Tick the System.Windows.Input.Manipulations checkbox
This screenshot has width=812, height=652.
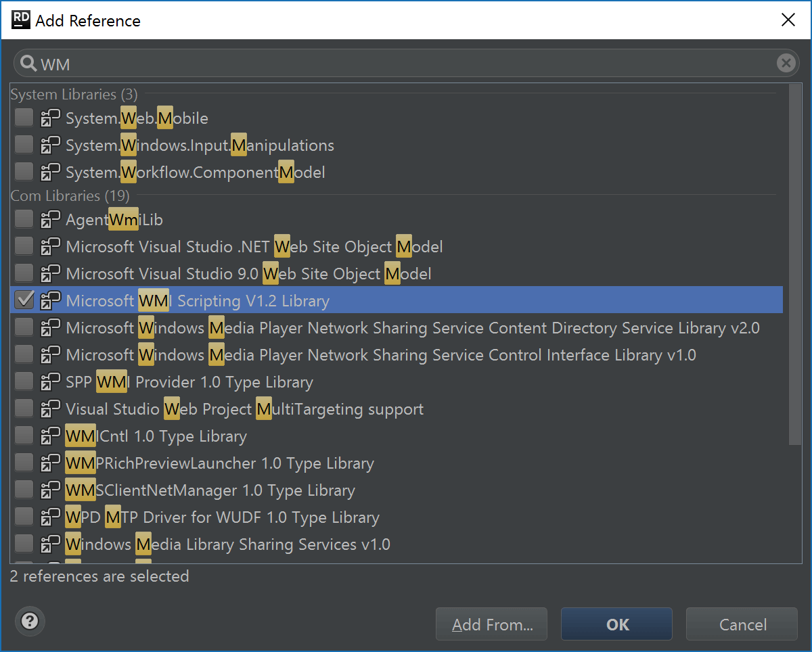pos(24,145)
